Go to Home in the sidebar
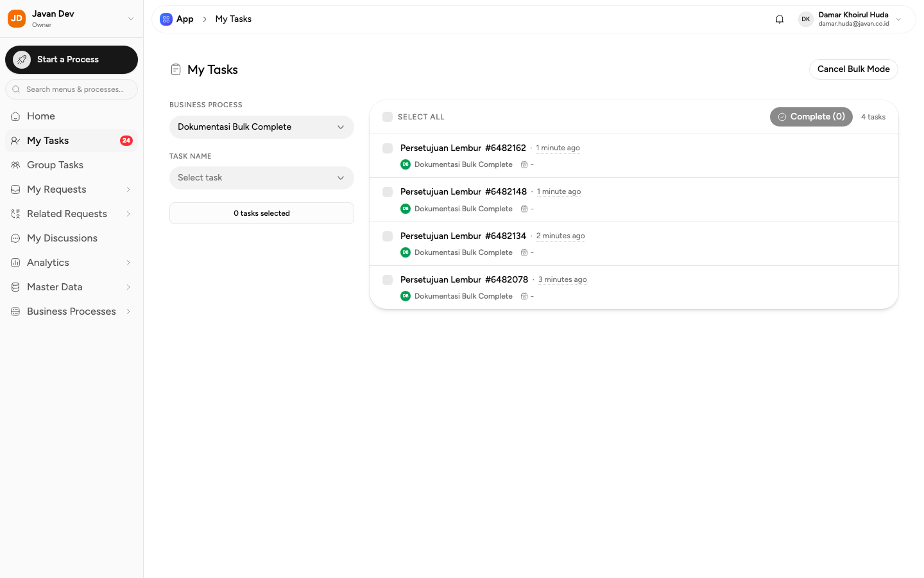Image resolution: width=924 pixels, height=578 pixels. click(71, 116)
